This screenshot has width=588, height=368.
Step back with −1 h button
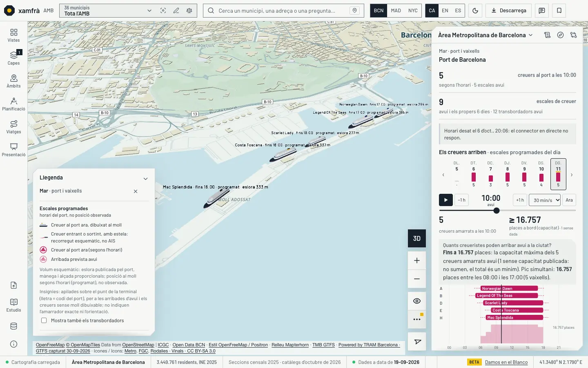click(461, 200)
